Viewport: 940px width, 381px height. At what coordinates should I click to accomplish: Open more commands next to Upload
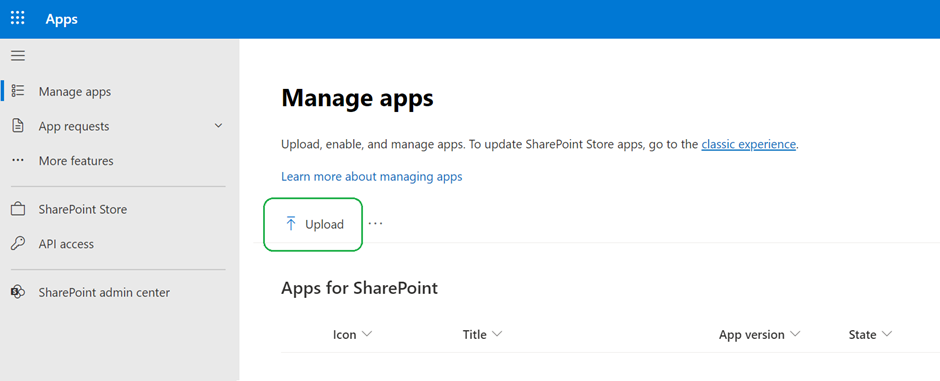click(375, 224)
